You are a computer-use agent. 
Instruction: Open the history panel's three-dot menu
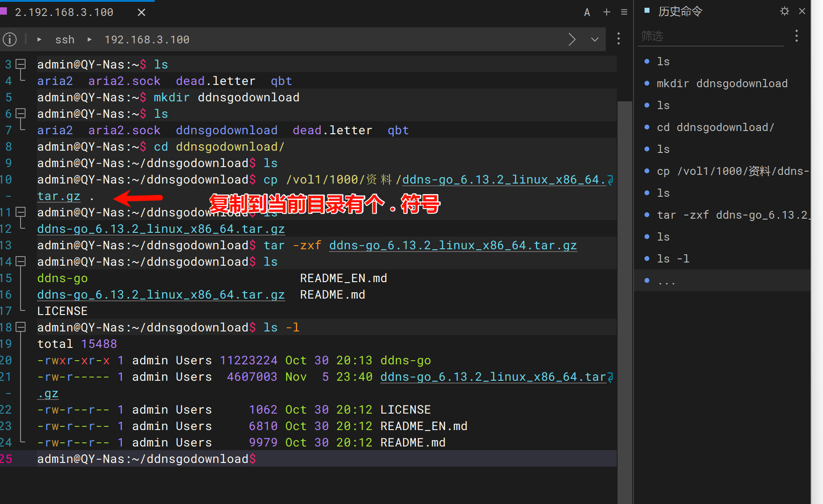797,36
